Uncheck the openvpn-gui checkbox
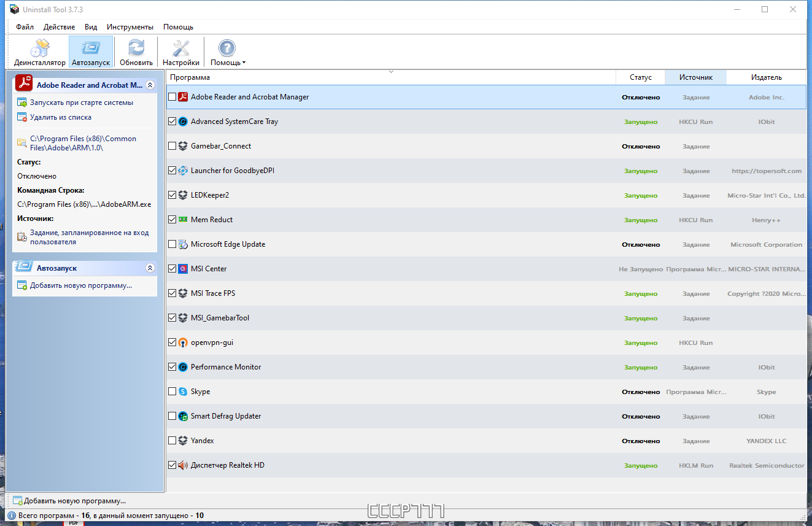This screenshot has height=526, width=812. pos(172,342)
